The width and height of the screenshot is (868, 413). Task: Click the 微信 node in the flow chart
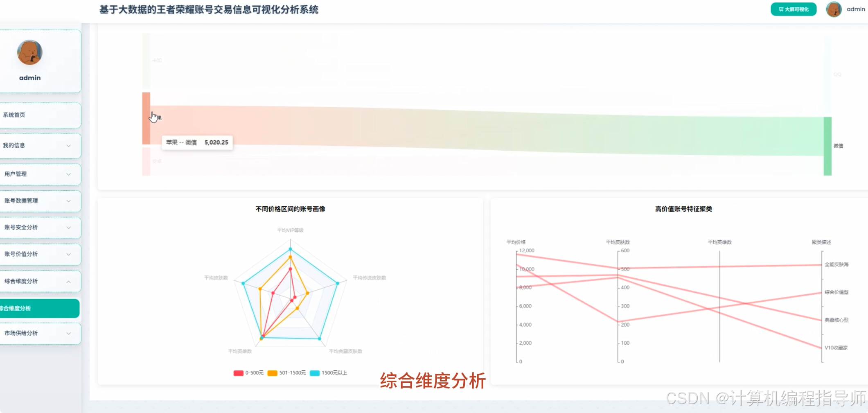tap(827, 145)
